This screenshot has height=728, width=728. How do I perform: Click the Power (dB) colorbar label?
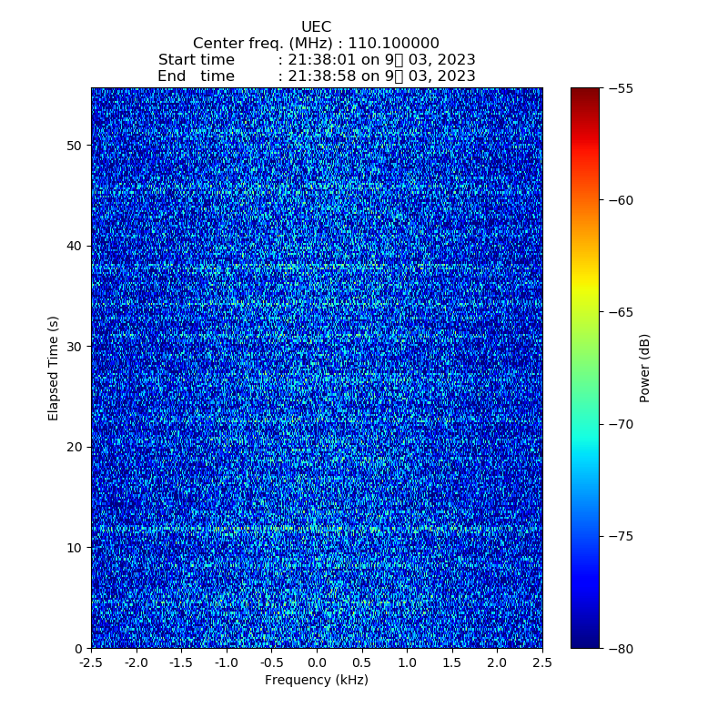tap(644, 368)
